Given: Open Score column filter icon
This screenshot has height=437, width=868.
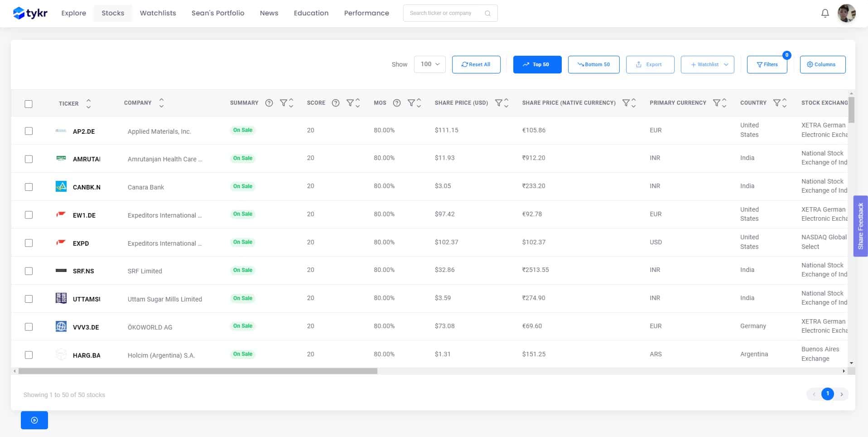Looking at the screenshot, I should [x=350, y=103].
